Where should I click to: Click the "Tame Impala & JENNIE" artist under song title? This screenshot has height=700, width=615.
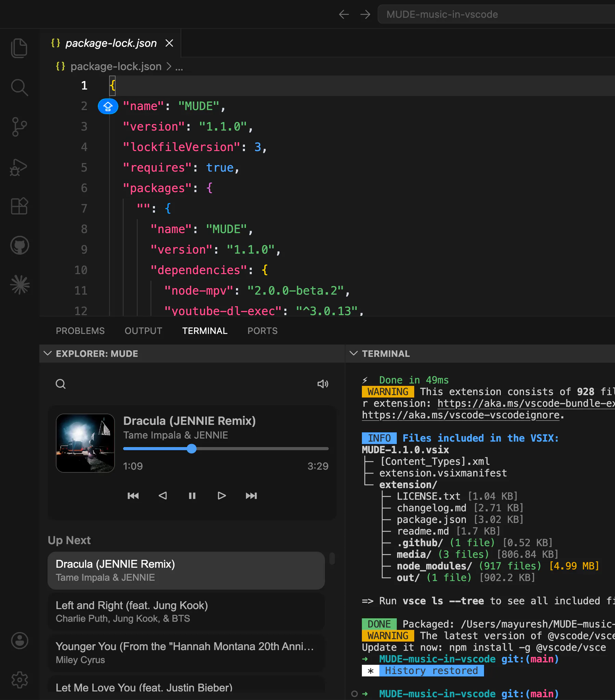pos(175,435)
